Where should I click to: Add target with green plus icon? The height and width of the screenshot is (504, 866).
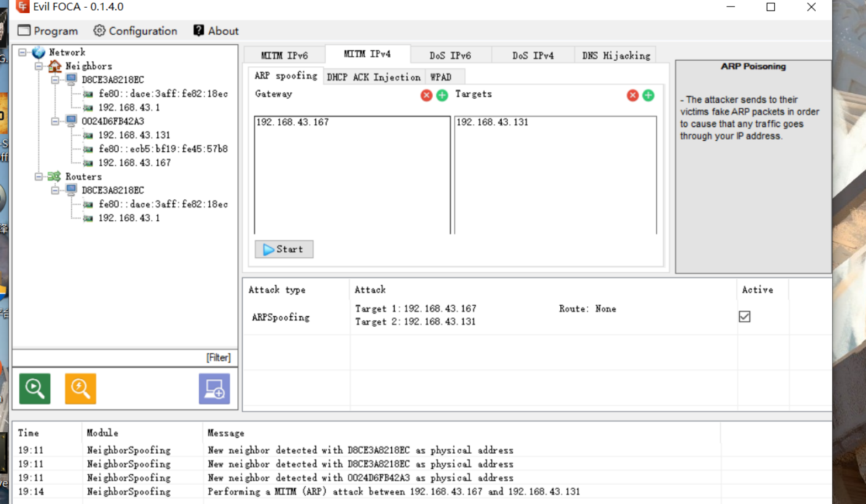pyautogui.click(x=649, y=96)
